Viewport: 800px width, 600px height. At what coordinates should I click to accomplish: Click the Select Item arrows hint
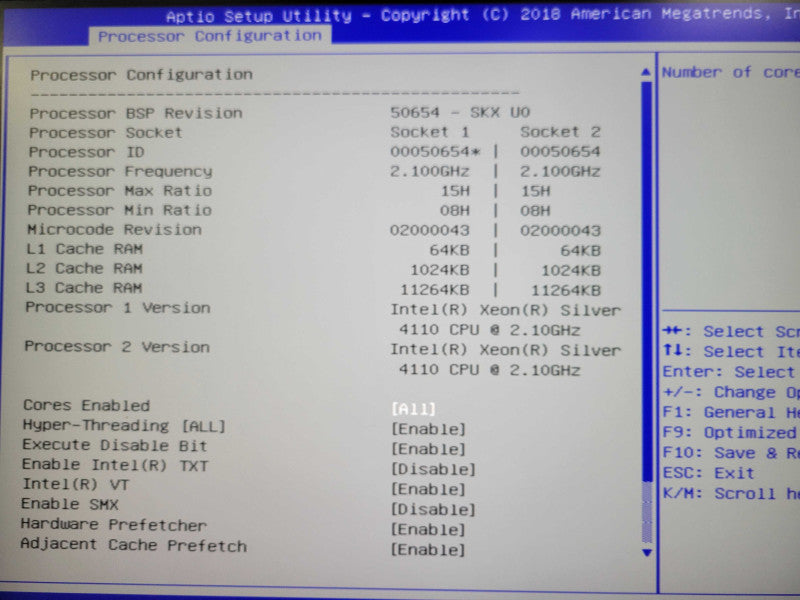[x=731, y=352]
